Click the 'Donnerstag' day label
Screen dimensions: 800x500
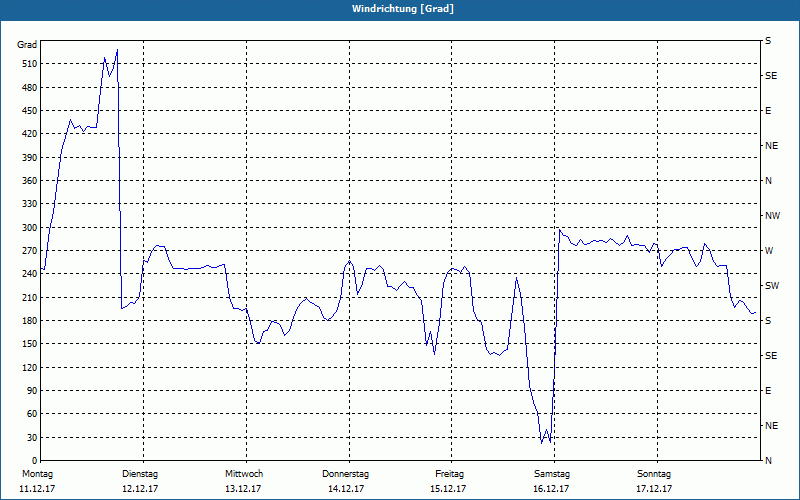coord(345,474)
